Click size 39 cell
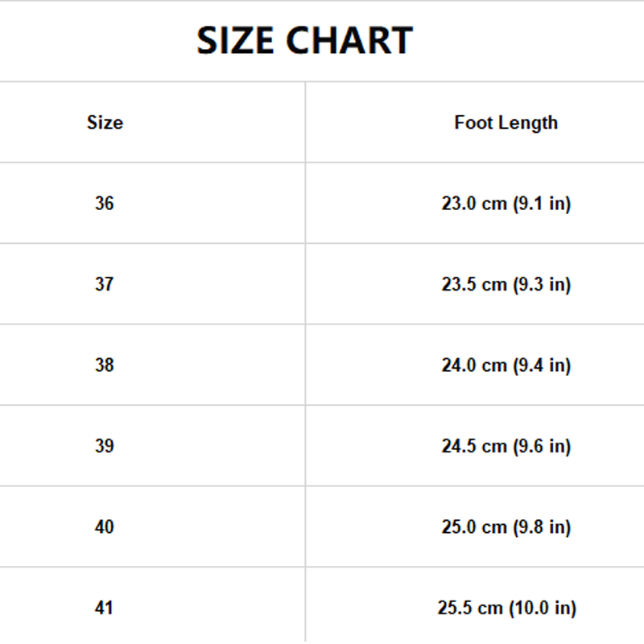Image resolution: width=644 pixels, height=644 pixels. 105,446
